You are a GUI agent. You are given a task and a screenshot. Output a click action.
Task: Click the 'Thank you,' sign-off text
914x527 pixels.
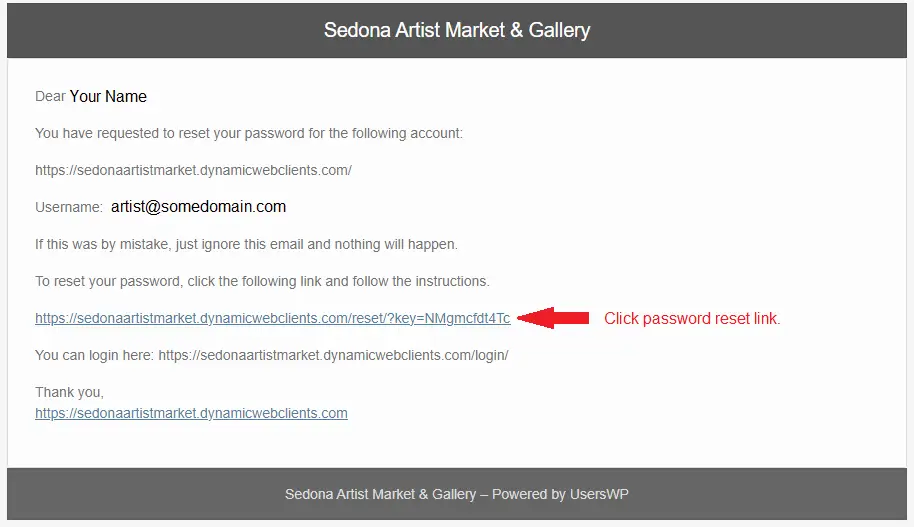pyautogui.click(x=69, y=393)
